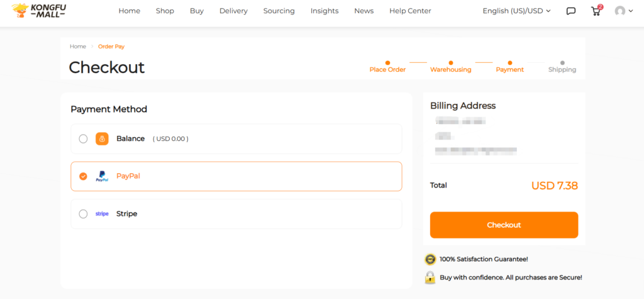This screenshot has height=299, width=644.
Task: Click the 100% Satisfaction Guarantee text
Action: 484,259
